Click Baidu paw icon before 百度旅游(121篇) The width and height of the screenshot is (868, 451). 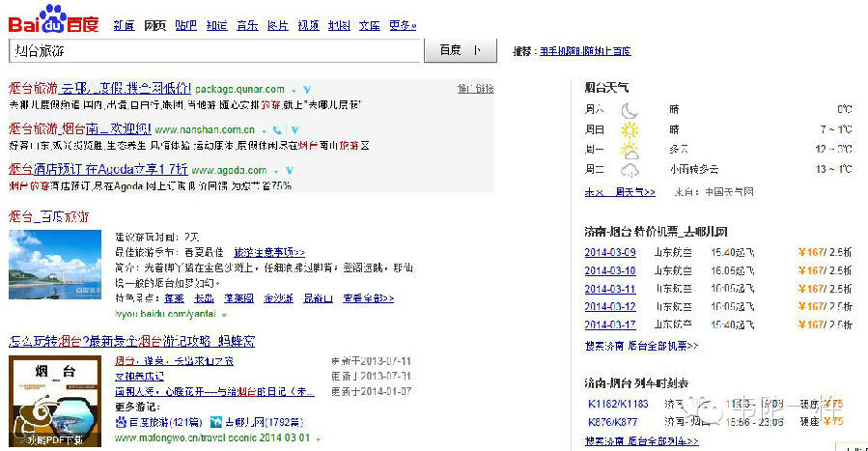(x=121, y=422)
